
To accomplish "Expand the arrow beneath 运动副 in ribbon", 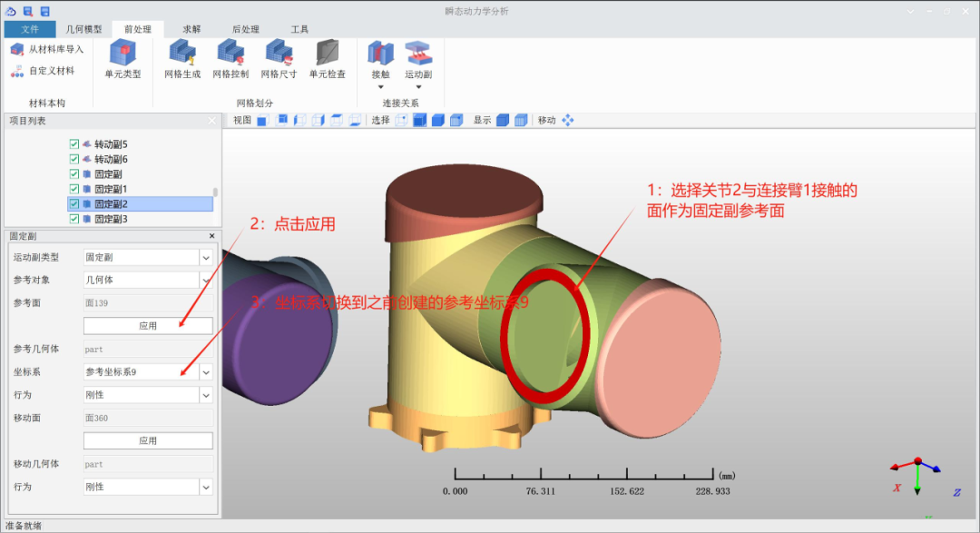I will click(418, 87).
